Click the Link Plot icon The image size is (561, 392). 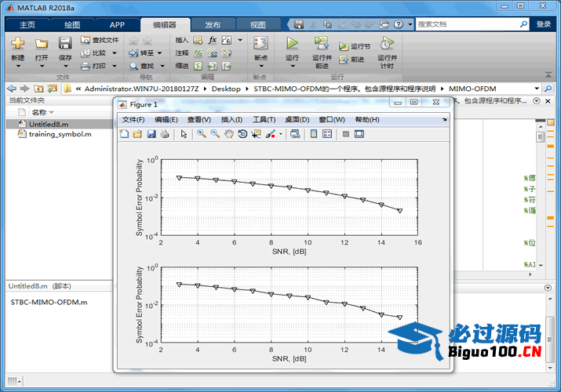[295, 134]
